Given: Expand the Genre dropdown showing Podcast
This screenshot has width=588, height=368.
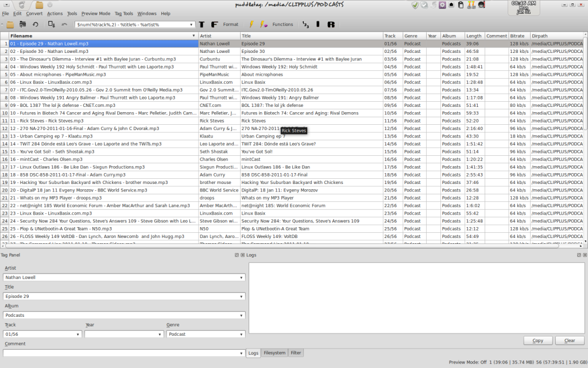Looking at the screenshot, I should tap(242, 334).
